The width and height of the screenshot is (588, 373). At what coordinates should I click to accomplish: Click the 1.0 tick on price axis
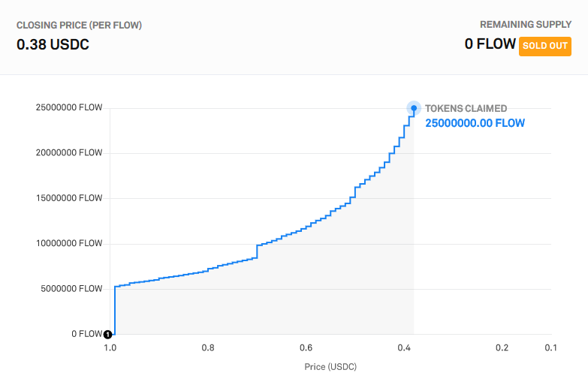tap(110, 348)
